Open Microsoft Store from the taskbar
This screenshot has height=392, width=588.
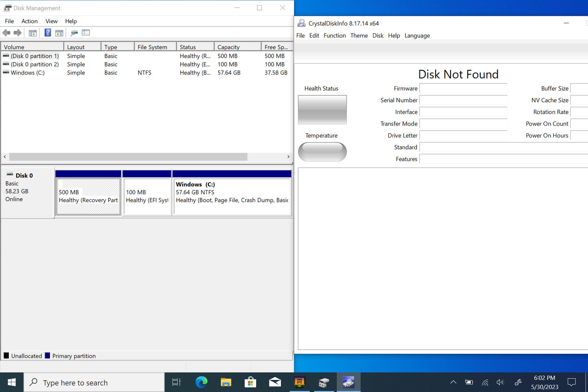click(x=250, y=382)
